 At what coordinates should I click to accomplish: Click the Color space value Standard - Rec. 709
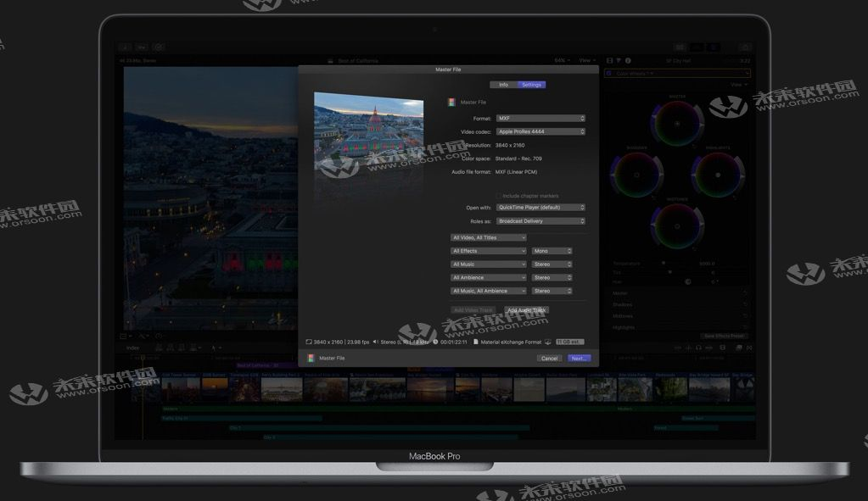pyautogui.click(x=518, y=159)
